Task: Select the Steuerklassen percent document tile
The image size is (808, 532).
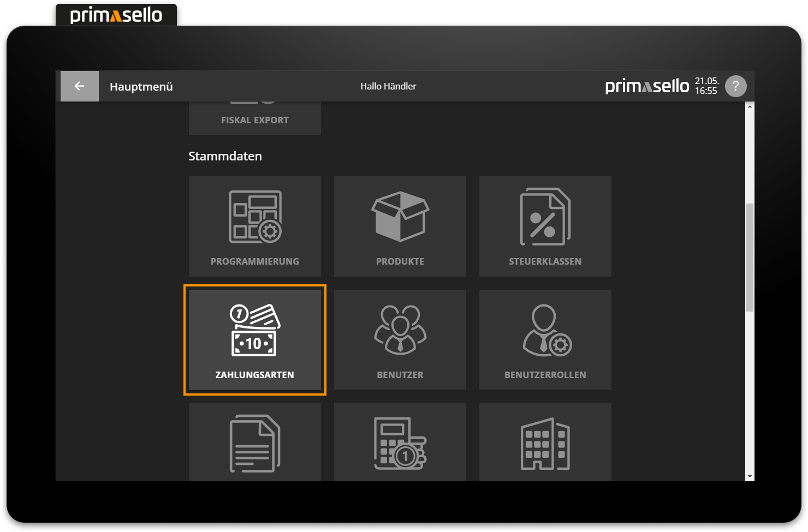Action: pyautogui.click(x=545, y=226)
